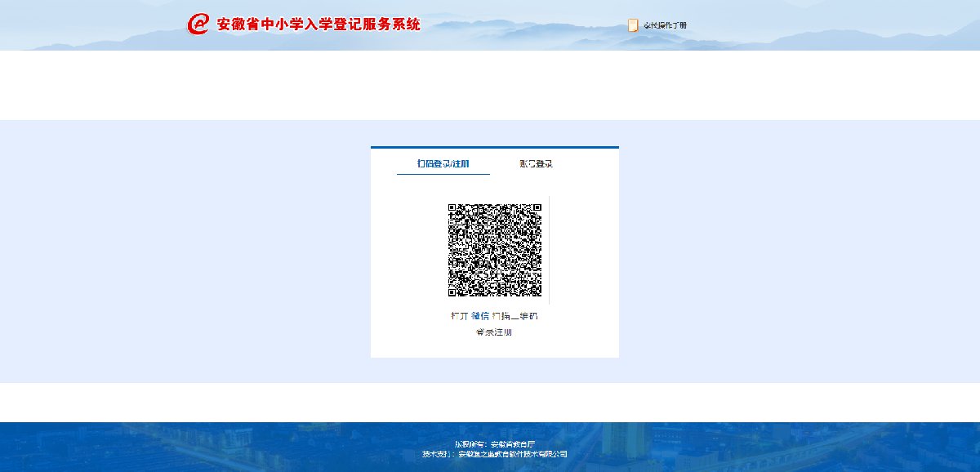Click the blue 微信 text under QR code
This screenshot has height=472, width=980.
click(479, 316)
